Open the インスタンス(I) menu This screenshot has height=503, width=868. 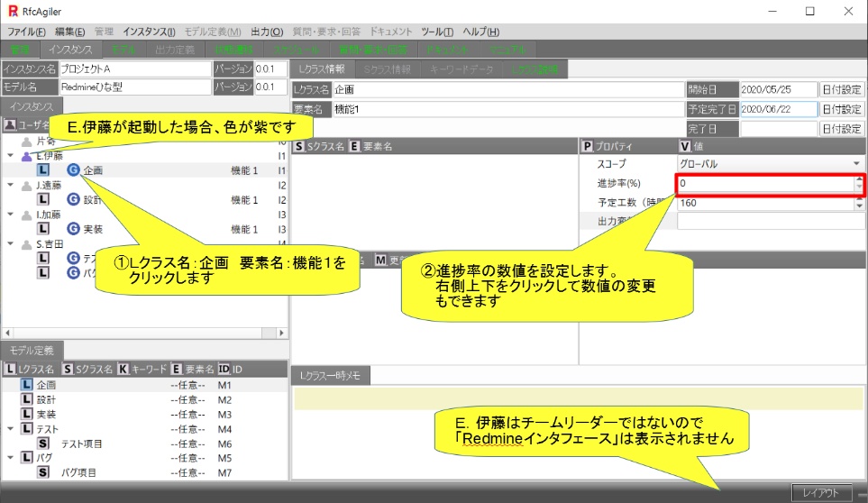coord(149,32)
